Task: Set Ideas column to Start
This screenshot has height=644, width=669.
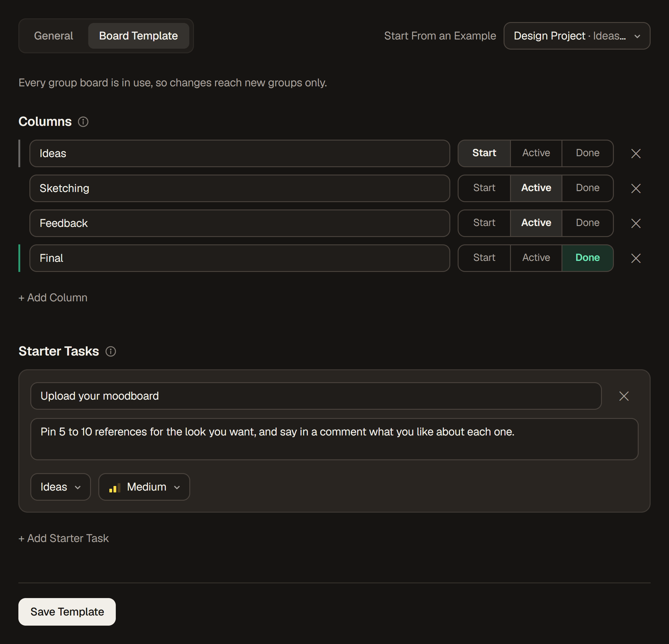Action: point(484,153)
